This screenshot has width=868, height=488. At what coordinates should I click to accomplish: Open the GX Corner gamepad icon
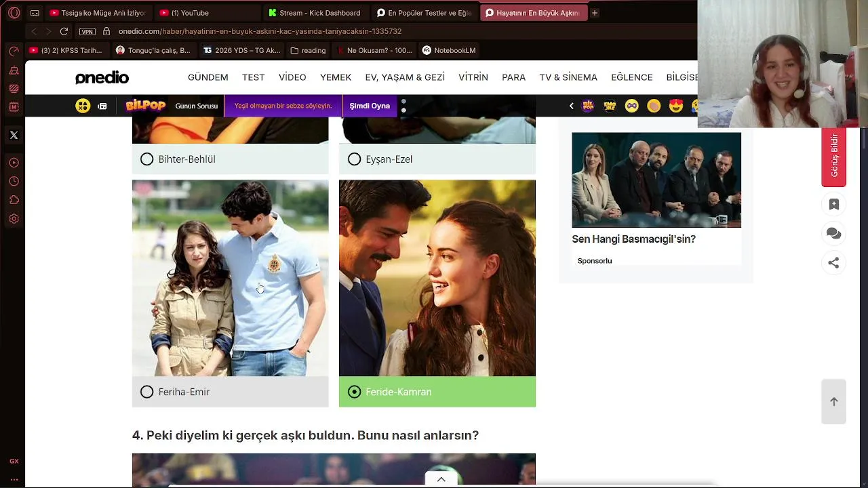point(35,13)
